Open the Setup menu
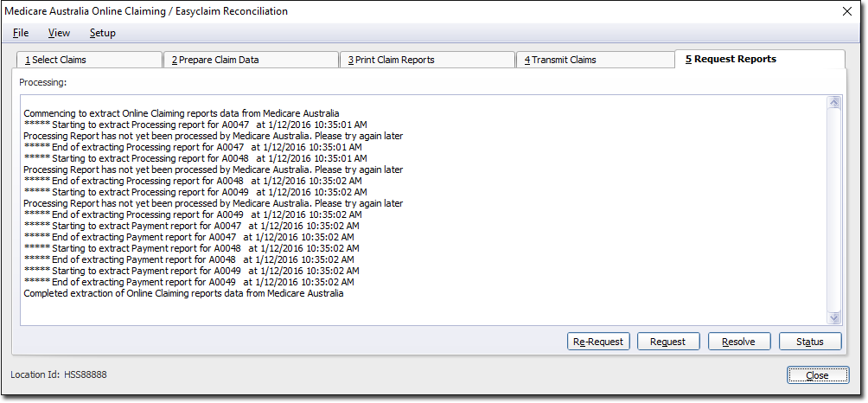 (102, 33)
